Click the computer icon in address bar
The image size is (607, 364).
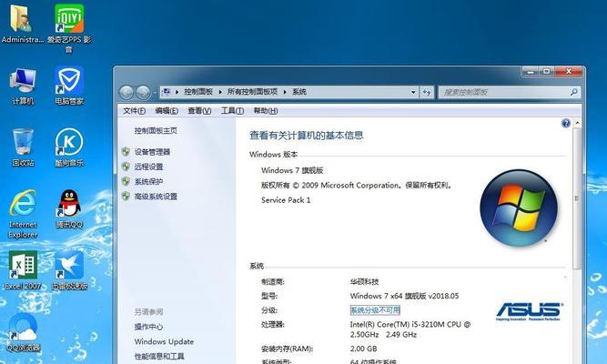(x=167, y=92)
